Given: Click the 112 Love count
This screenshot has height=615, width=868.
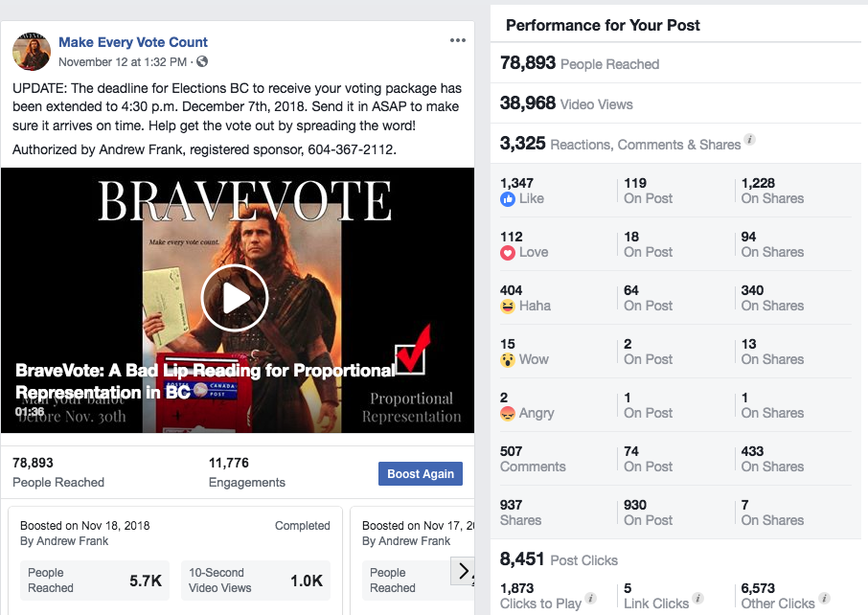Looking at the screenshot, I should [x=524, y=244].
